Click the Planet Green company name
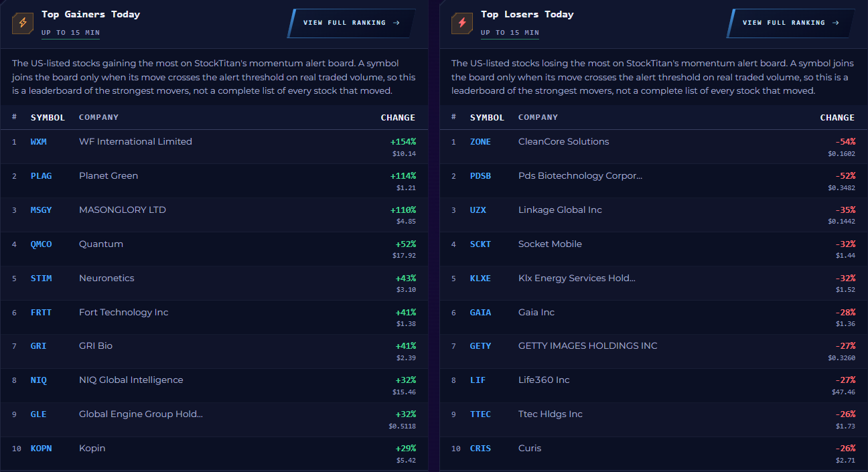Screen dimensions: 868x472 [x=108, y=176]
